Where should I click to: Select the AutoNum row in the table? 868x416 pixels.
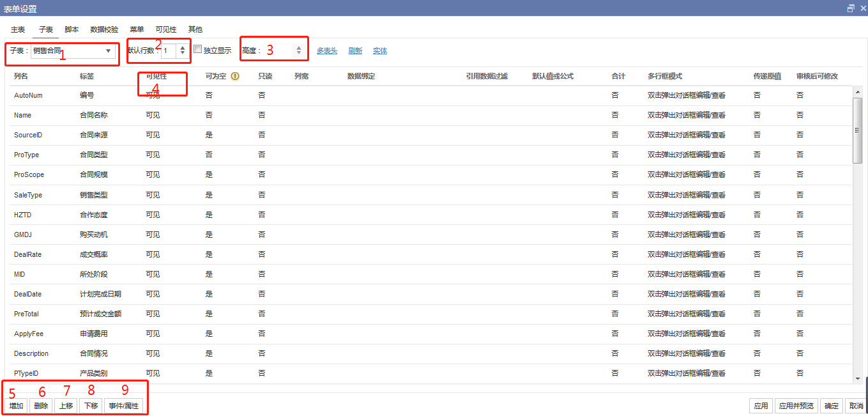27,95
